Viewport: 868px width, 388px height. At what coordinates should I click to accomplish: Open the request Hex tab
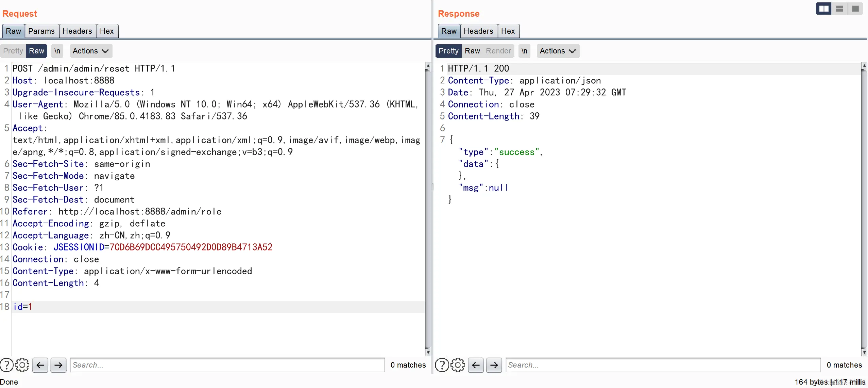[107, 31]
